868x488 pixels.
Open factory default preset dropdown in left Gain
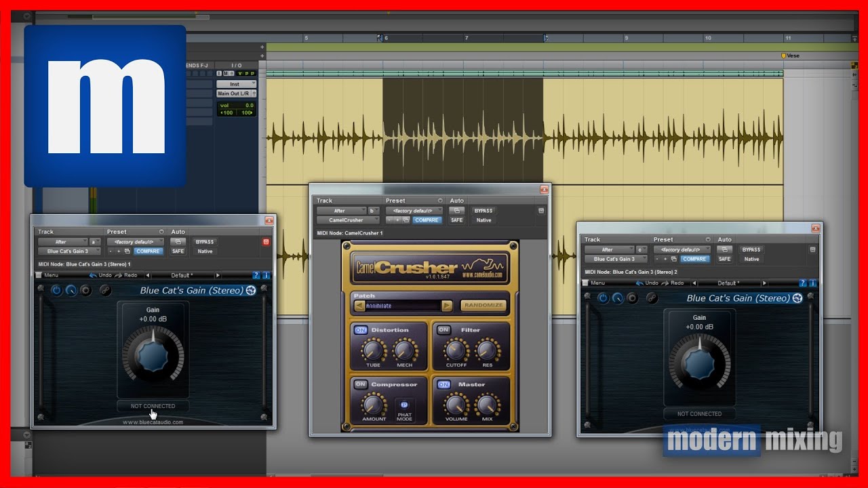pos(136,242)
